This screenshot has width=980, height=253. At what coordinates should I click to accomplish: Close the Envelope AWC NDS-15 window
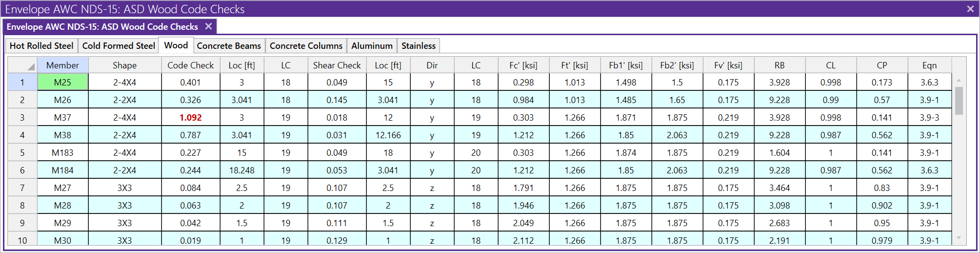coord(970,9)
